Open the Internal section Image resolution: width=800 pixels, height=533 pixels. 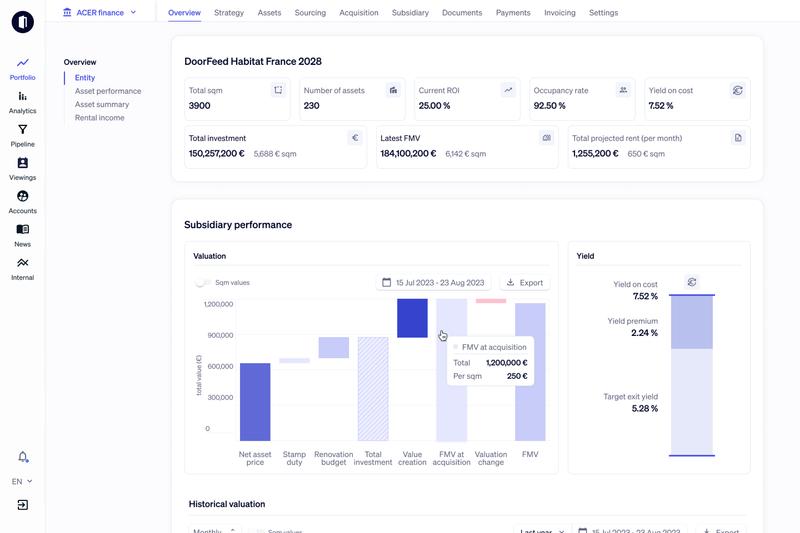click(x=22, y=269)
